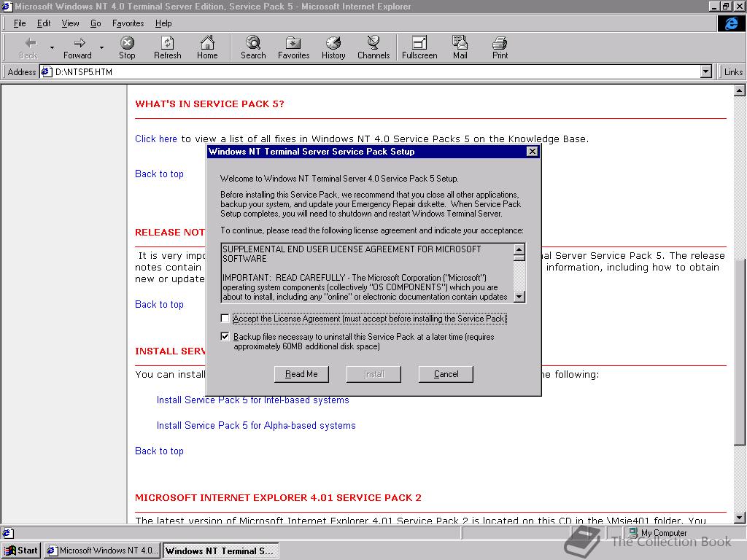The image size is (747, 560).
Task: Open the Favorites menu
Action: point(128,23)
